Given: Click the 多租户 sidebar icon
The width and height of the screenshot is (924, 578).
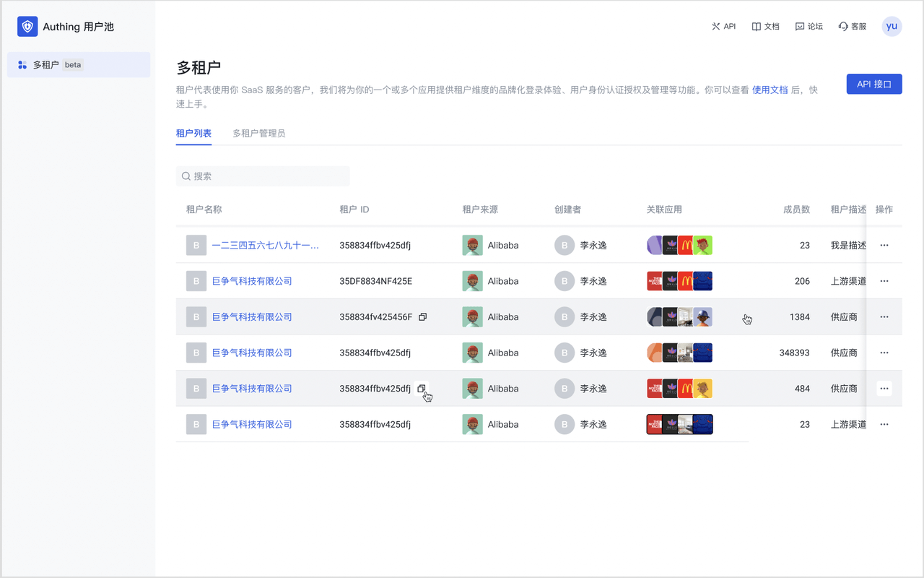Looking at the screenshot, I should (22, 65).
